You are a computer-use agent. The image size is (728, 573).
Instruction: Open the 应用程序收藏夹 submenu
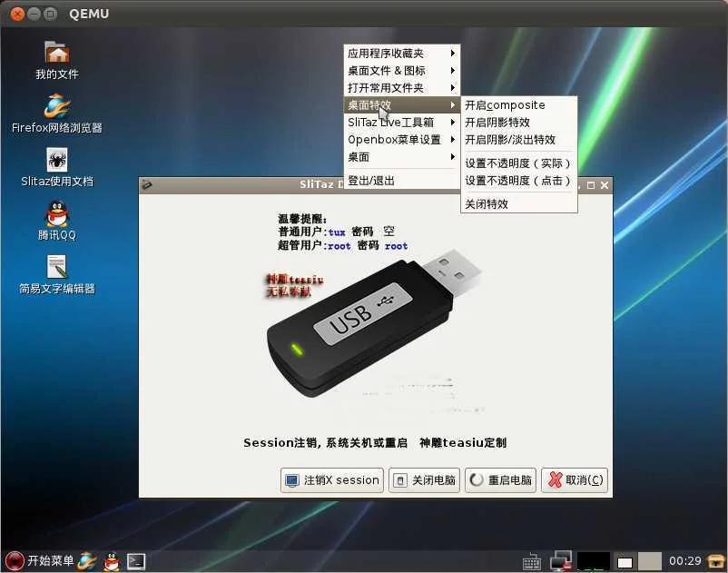point(401,54)
